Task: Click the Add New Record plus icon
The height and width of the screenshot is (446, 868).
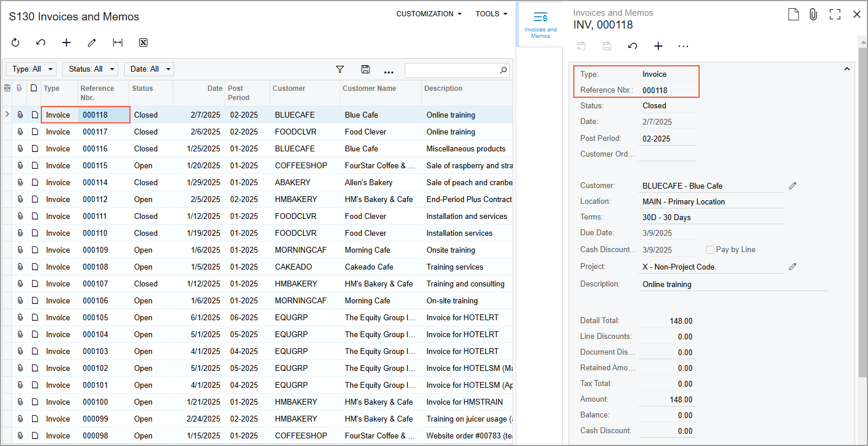Action: [x=66, y=43]
